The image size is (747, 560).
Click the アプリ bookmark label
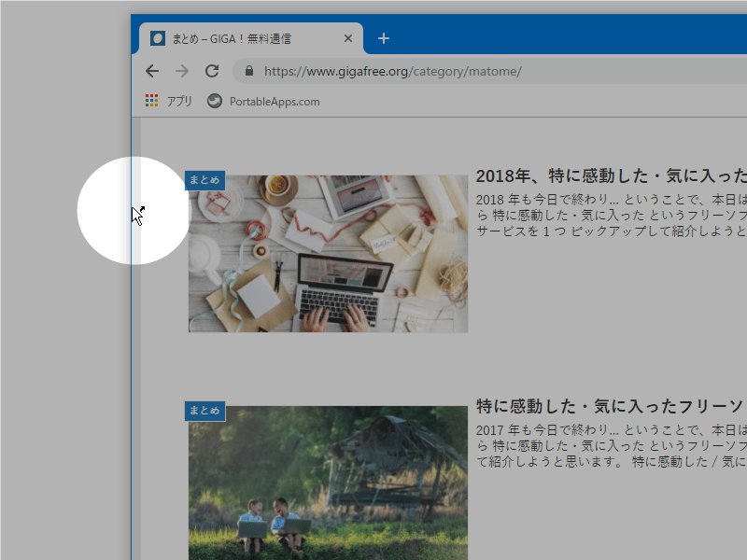tap(179, 101)
